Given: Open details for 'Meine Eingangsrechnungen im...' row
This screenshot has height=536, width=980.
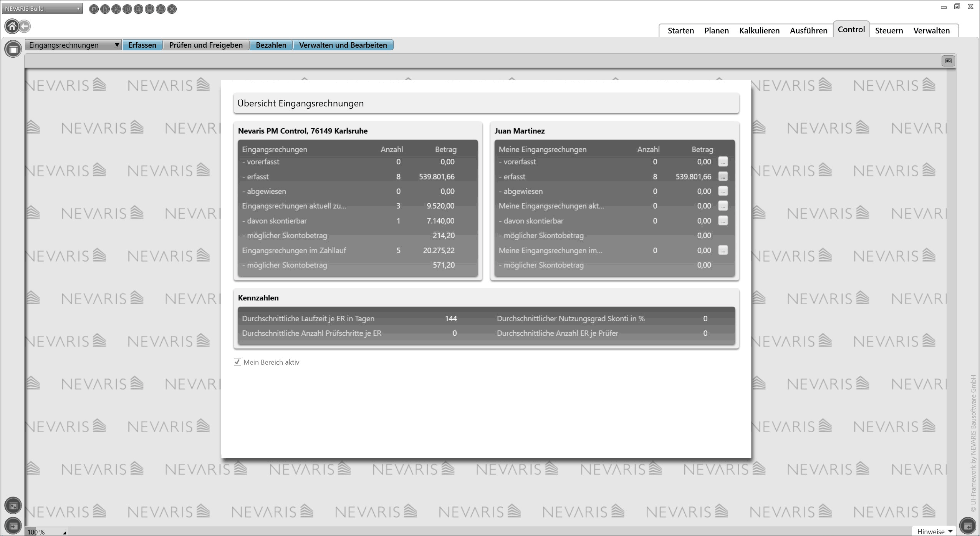Looking at the screenshot, I should tap(723, 251).
